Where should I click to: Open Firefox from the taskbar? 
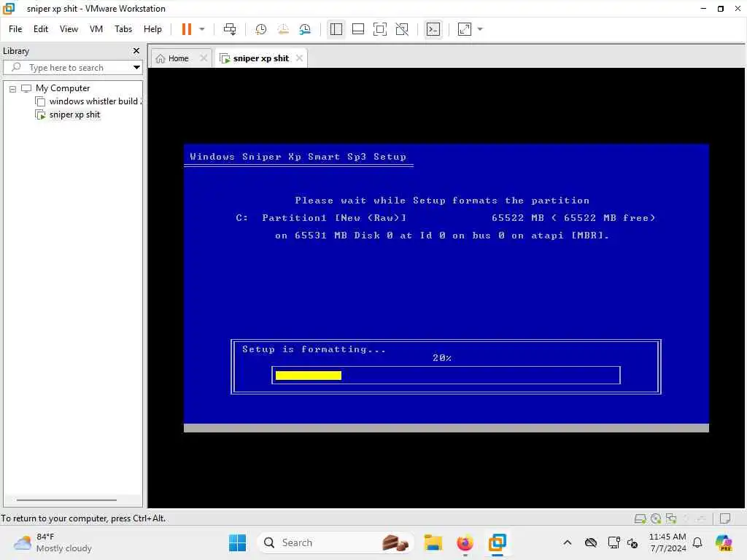(x=465, y=542)
